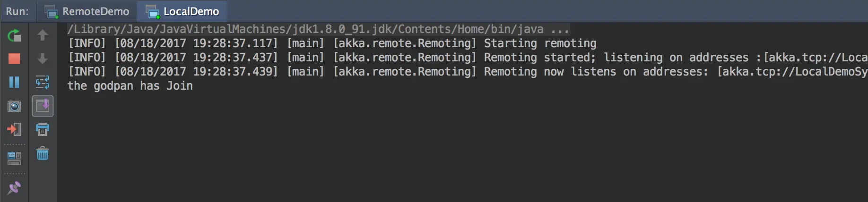Screen dimensions: 868x202
Task: Click the "Starting remoting" log line
Action: coord(540,43)
